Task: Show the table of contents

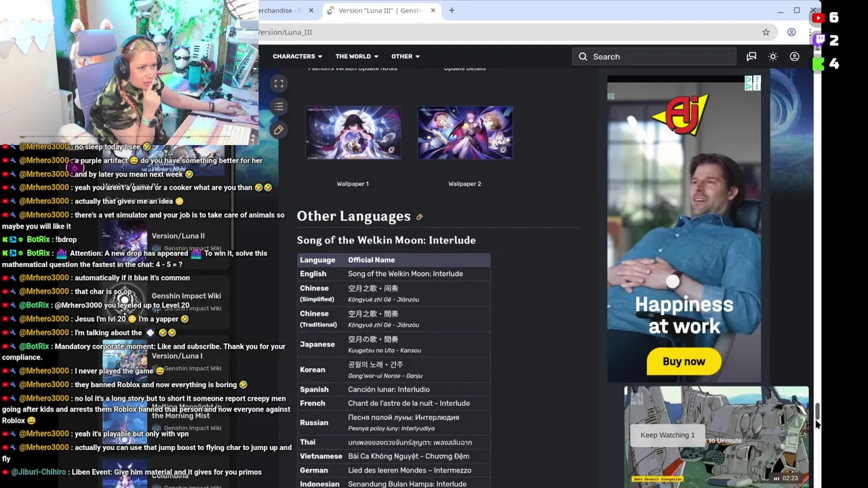Action: click(x=279, y=106)
